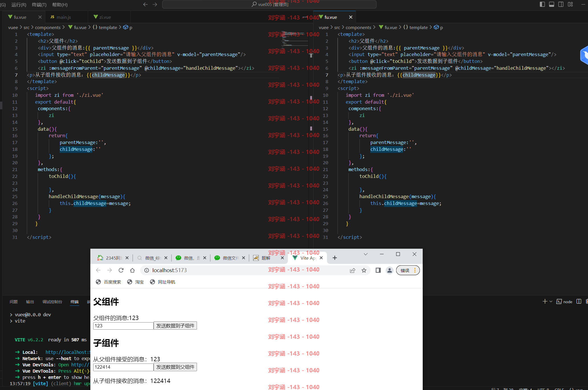Bookmark this page with star icon
Image resolution: width=588 pixels, height=390 pixels.
click(364, 270)
